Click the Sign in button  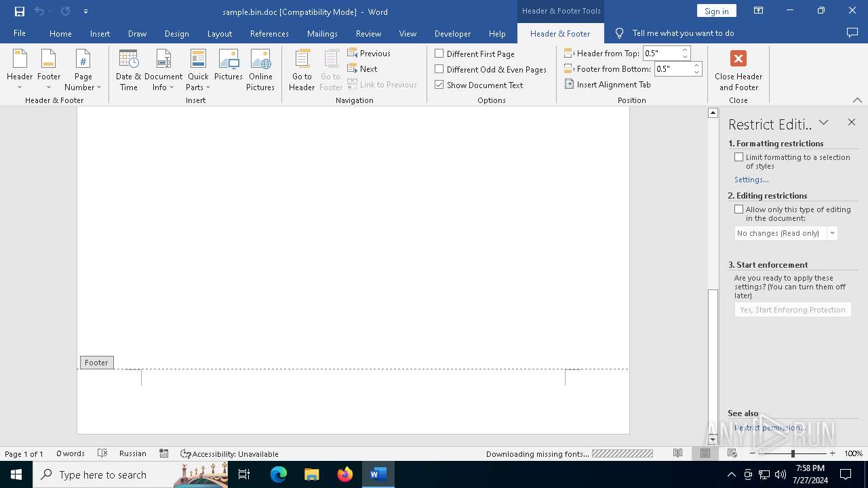[x=716, y=11]
